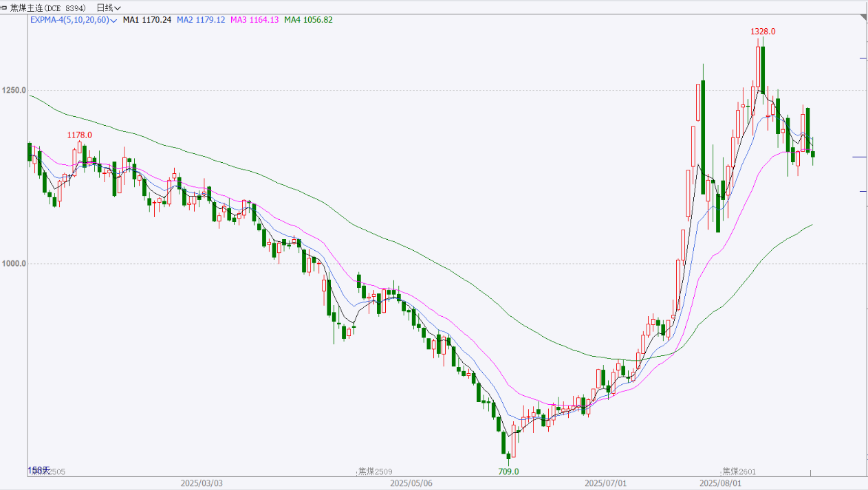
Task: Click the 1000.0 price axis label
Action: [14, 263]
